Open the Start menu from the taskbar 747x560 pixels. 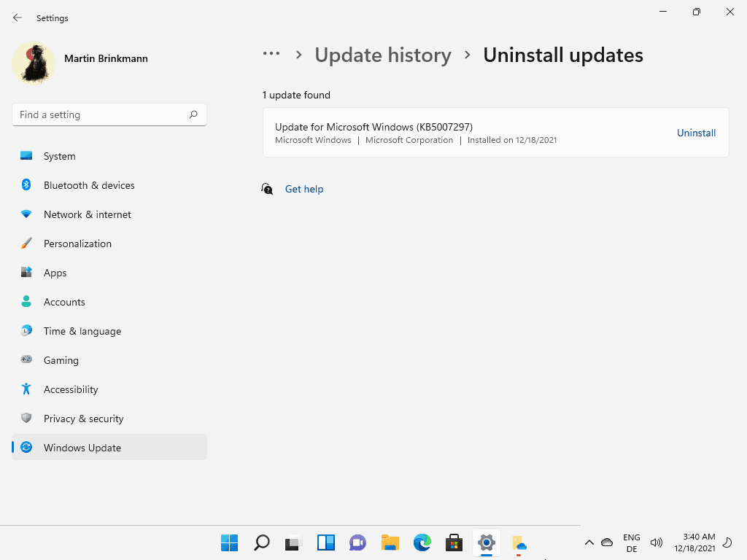[x=229, y=542]
